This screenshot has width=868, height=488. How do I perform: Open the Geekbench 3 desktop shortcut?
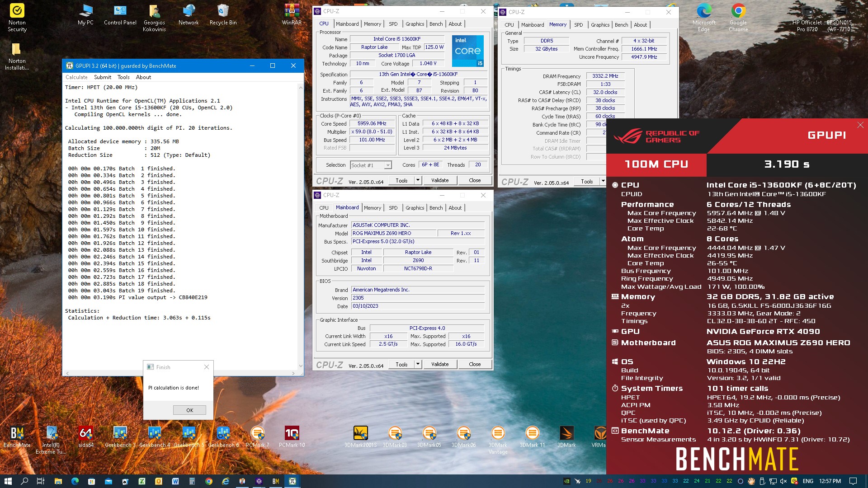click(x=120, y=436)
